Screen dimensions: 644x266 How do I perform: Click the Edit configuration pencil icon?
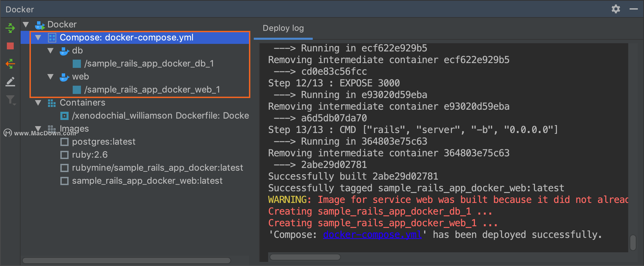point(10,82)
